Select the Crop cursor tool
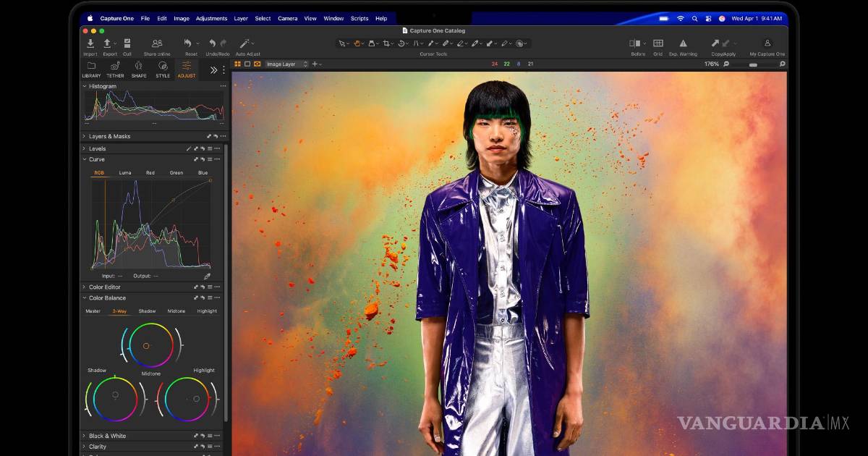The height and width of the screenshot is (456, 868). [x=387, y=43]
